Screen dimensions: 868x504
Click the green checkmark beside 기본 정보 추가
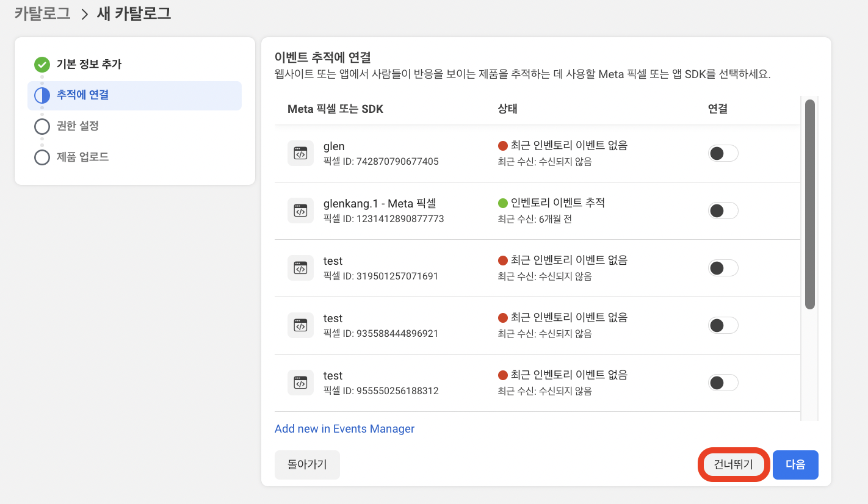coord(42,64)
